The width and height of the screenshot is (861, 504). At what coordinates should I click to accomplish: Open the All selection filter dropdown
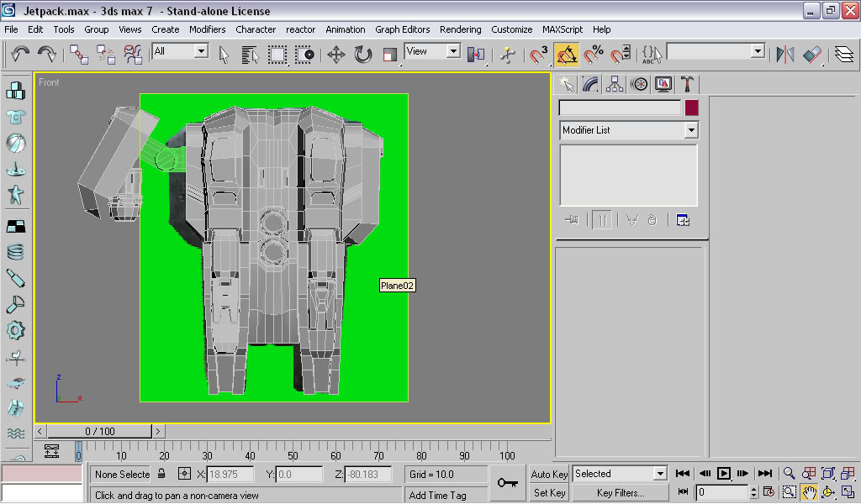click(201, 51)
